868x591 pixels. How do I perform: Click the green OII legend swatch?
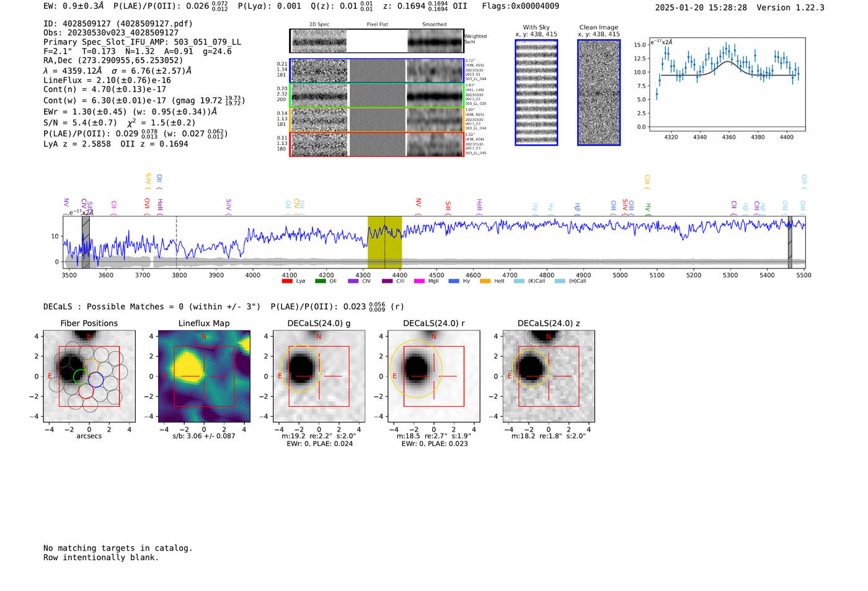tap(320, 281)
